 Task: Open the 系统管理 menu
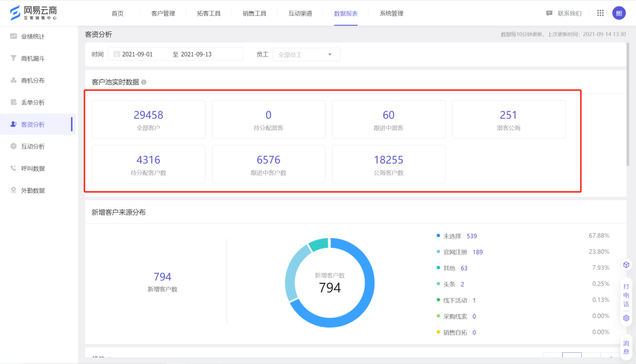[x=391, y=12]
